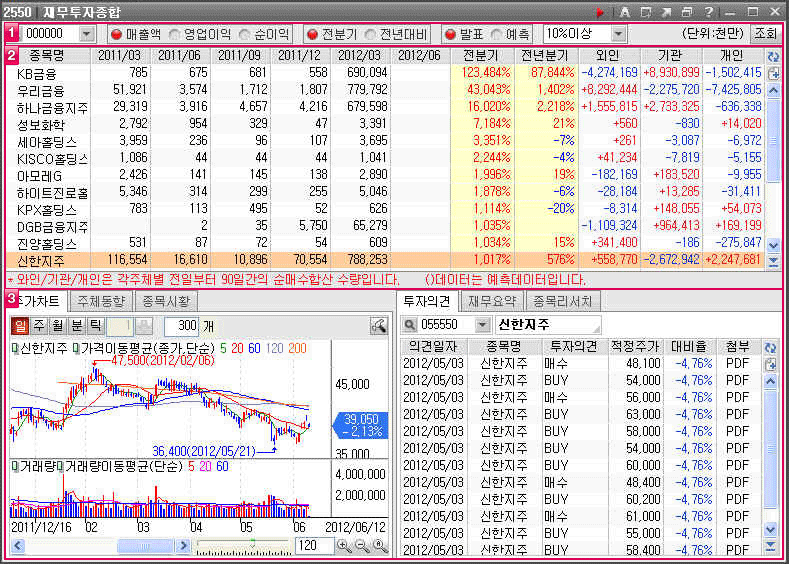Sort by 전분기 column header
The height and width of the screenshot is (564, 789).
click(x=481, y=55)
